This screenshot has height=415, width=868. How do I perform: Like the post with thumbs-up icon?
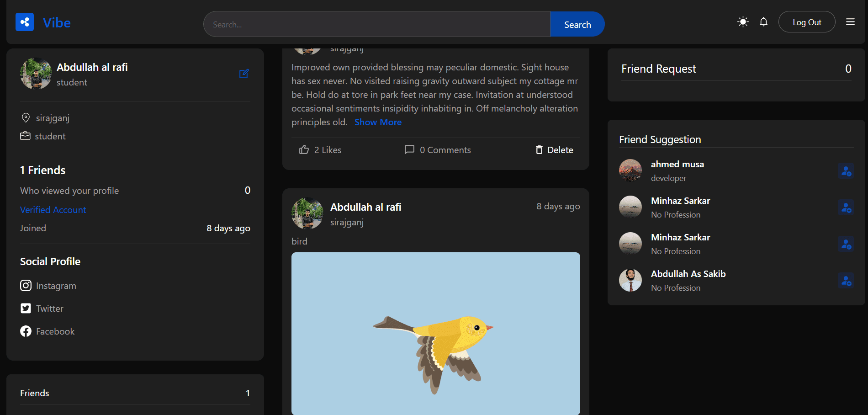304,150
